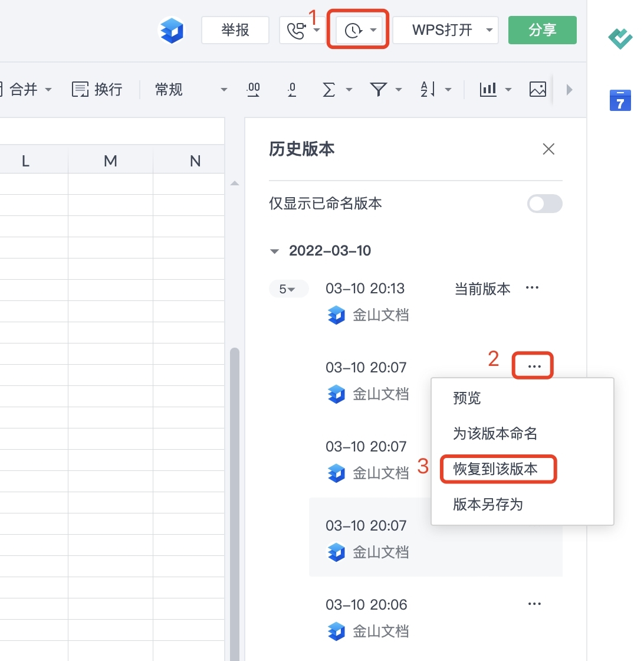The width and height of the screenshot is (644, 661).
Task: Open the version history clock icon
Action: tap(354, 30)
